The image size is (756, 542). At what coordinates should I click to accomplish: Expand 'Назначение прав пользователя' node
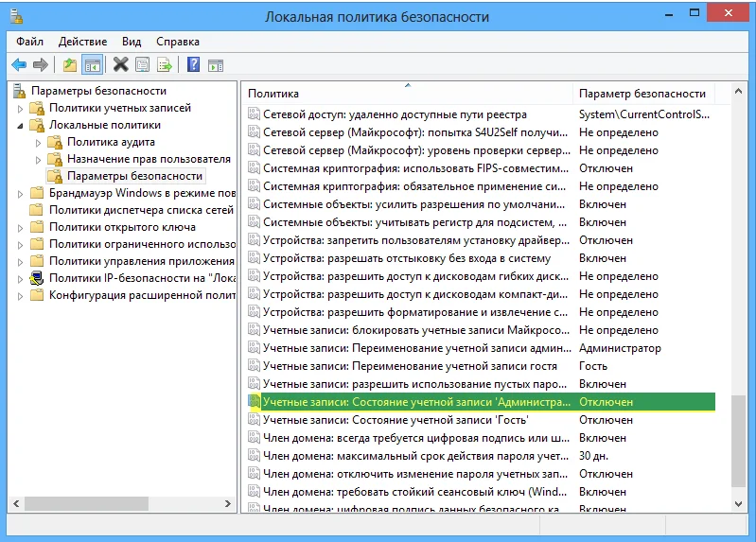tap(38, 160)
